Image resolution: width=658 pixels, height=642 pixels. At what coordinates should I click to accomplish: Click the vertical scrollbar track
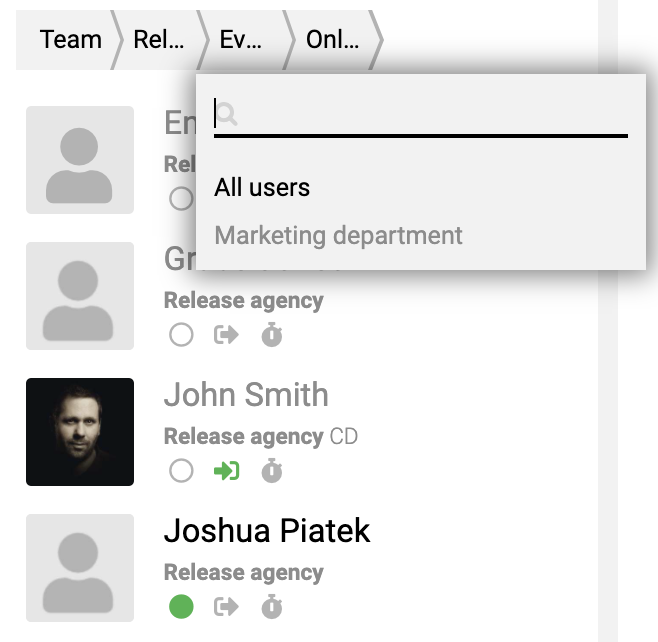click(x=608, y=420)
